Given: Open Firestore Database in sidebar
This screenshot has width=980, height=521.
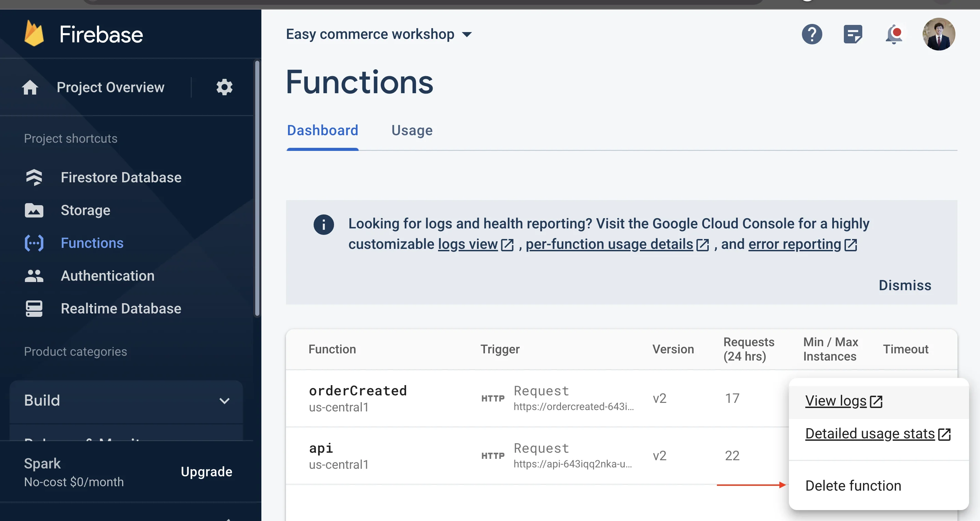Looking at the screenshot, I should tap(121, 177).
